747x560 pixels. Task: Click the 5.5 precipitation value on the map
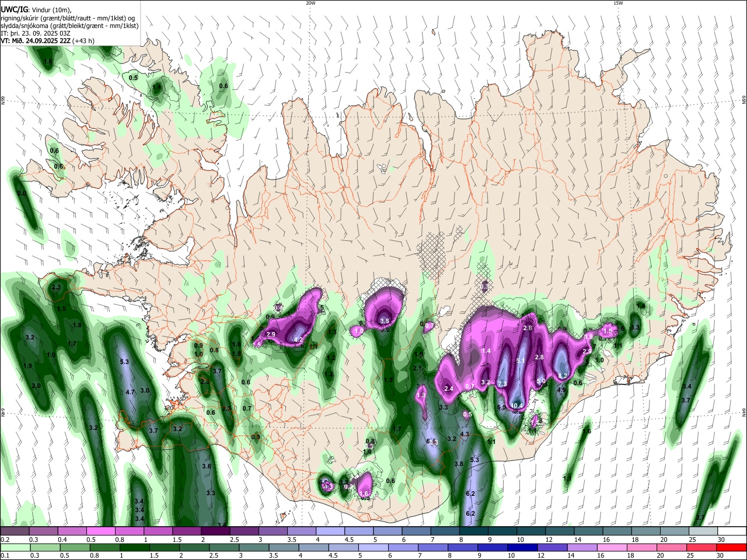click(x=502, y=408)
